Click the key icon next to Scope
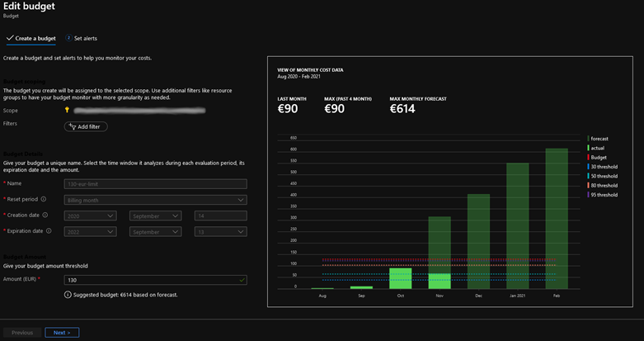This screenshot has width=644, height=341. click(67, 110)
